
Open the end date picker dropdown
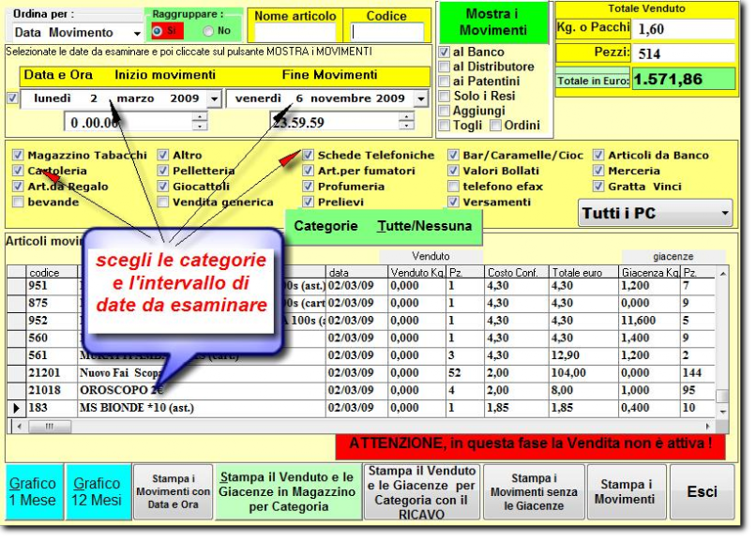421,98
